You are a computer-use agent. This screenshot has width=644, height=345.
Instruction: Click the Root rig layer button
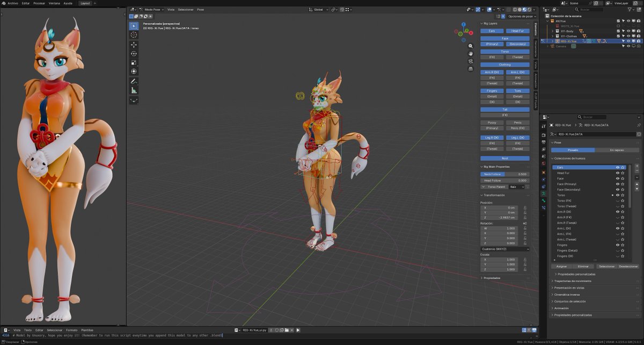pos(504,159)
